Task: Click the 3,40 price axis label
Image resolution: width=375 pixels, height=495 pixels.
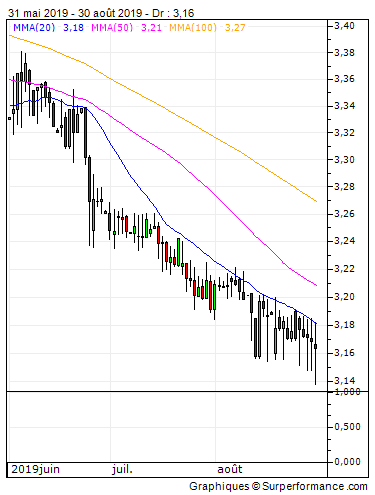Action: click(344, 26)
